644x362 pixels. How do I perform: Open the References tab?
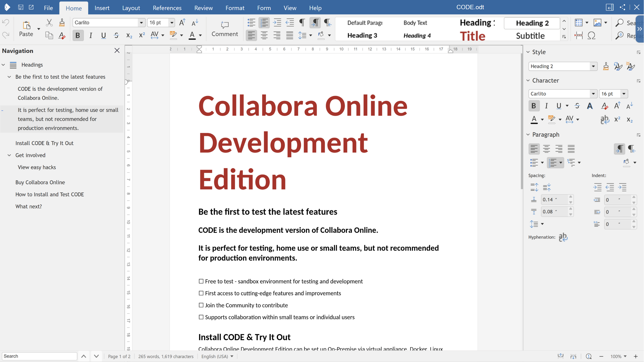167,8
